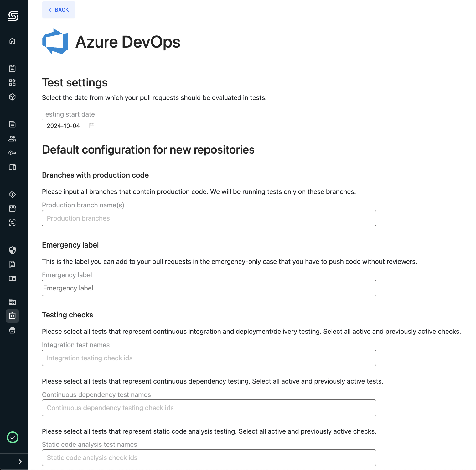The height and width of the screenshot is (470, 476).
Task: Click the Emergency label text box
Action: point(209,288)
